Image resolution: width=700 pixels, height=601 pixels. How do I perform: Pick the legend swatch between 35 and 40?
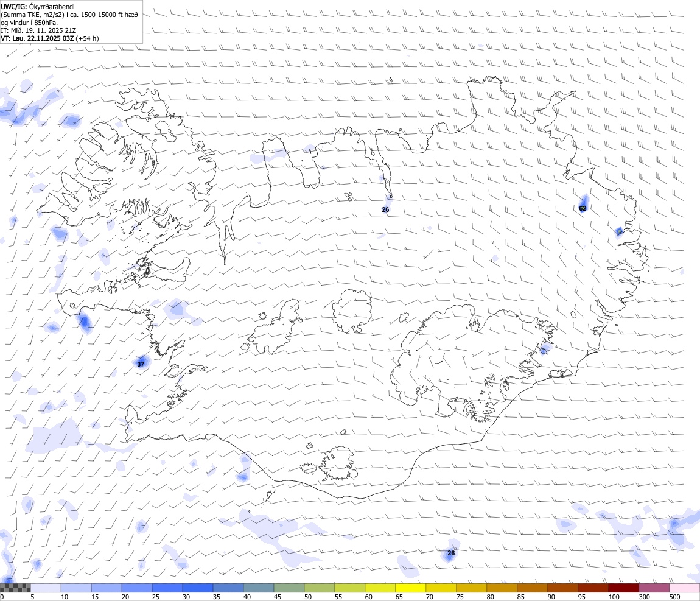point(228,588)
